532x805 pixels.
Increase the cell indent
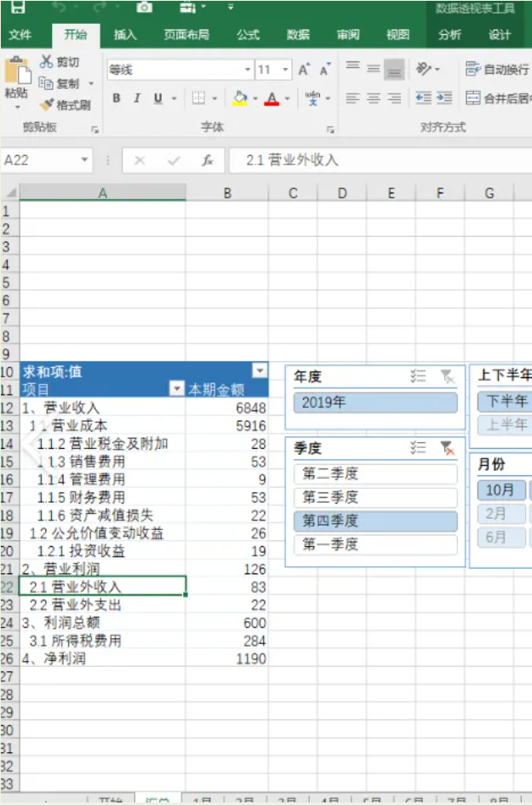444,98
